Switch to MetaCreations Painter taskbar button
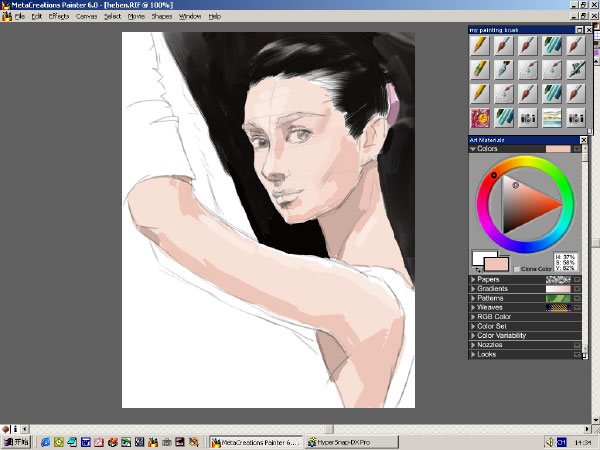Screen dimensions: 600x450 tap(256, 442)
